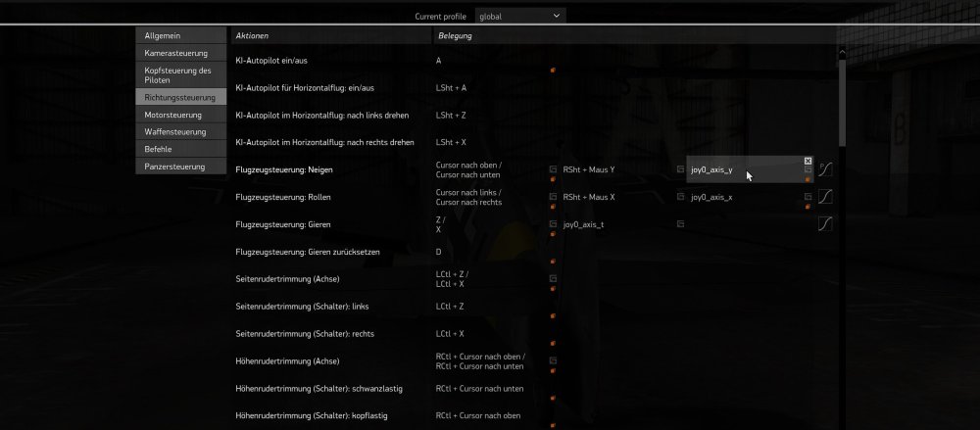Click orange marker beside Gieren zurücksetzen key D

pyautogui.click(x=553, y=263)
